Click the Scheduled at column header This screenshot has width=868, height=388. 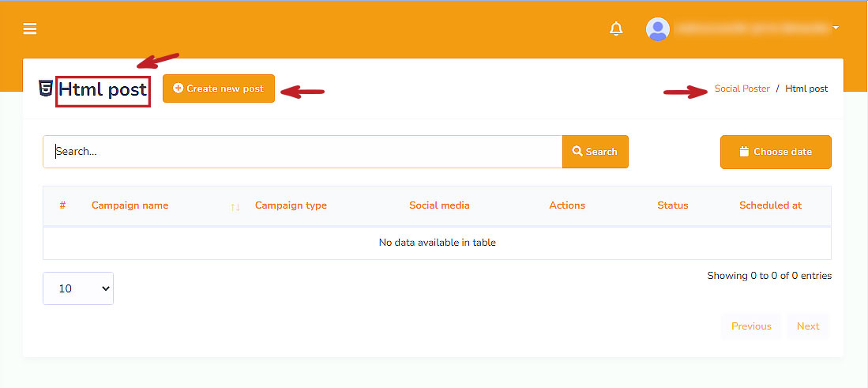coord(770,205)
